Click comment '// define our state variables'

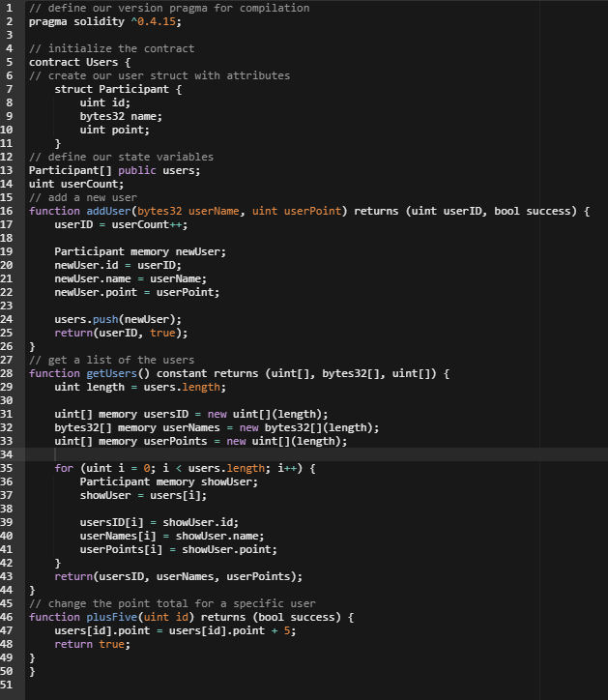121,158
